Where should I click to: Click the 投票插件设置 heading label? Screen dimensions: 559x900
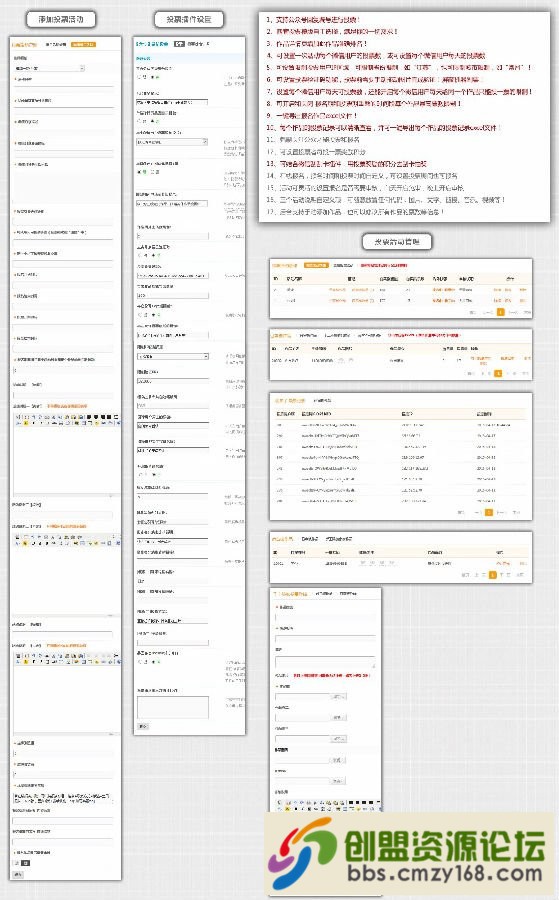[x=189, y=20]
